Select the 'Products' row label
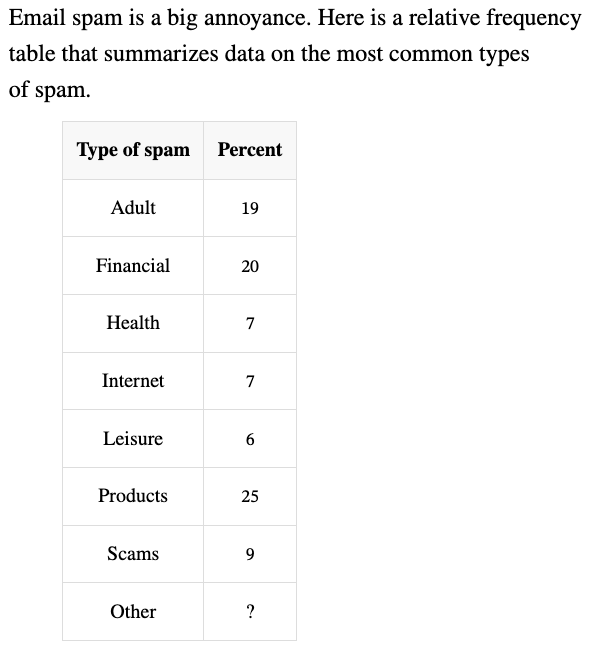The height and width of the screenshot is (662, 590). pyautogui.click(x=133, y=496)
